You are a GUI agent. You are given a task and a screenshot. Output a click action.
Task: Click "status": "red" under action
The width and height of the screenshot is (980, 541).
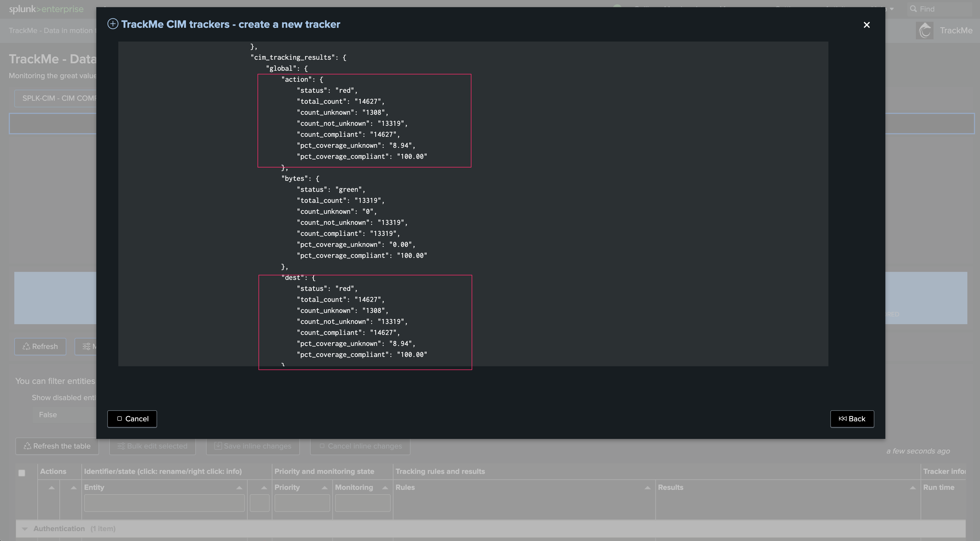point(327,91)
